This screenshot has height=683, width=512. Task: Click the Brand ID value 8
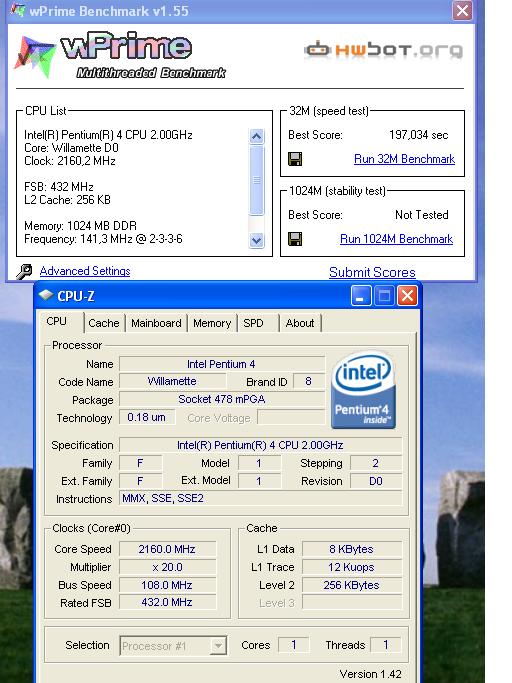point(309,382)
